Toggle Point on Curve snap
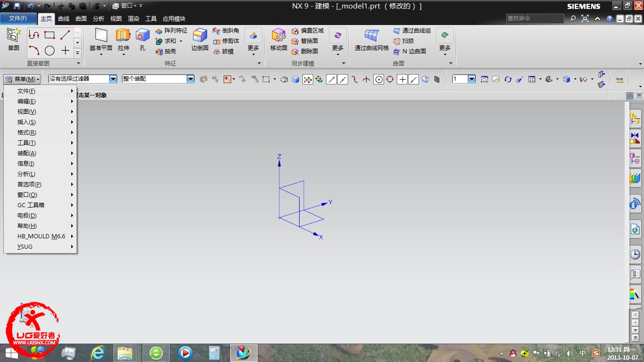Viewport: 644px width, 362px height. (413, 79)
